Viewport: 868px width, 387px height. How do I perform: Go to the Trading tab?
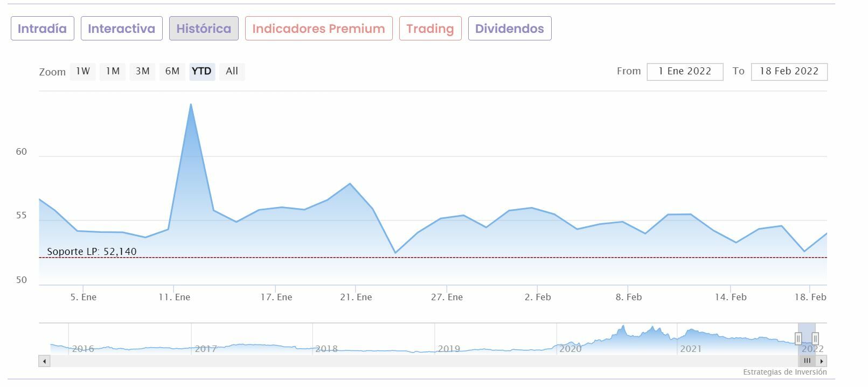pos(430,29)
